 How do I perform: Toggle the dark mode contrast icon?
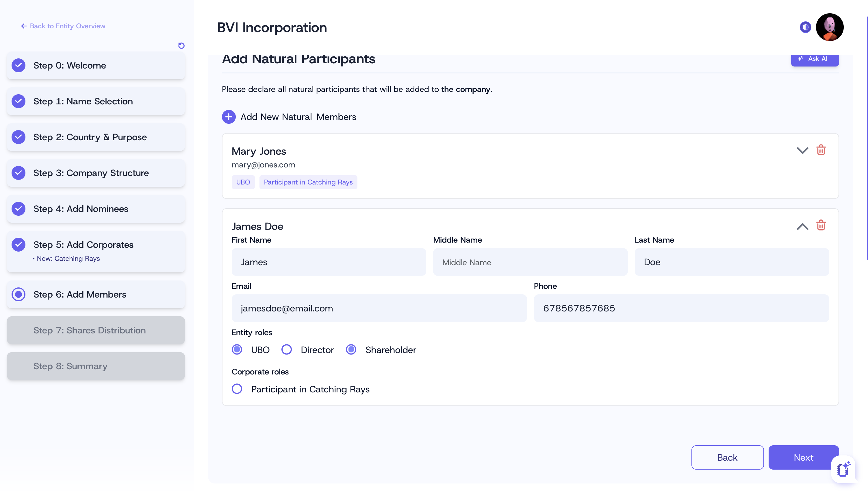[x=805, y=27]
